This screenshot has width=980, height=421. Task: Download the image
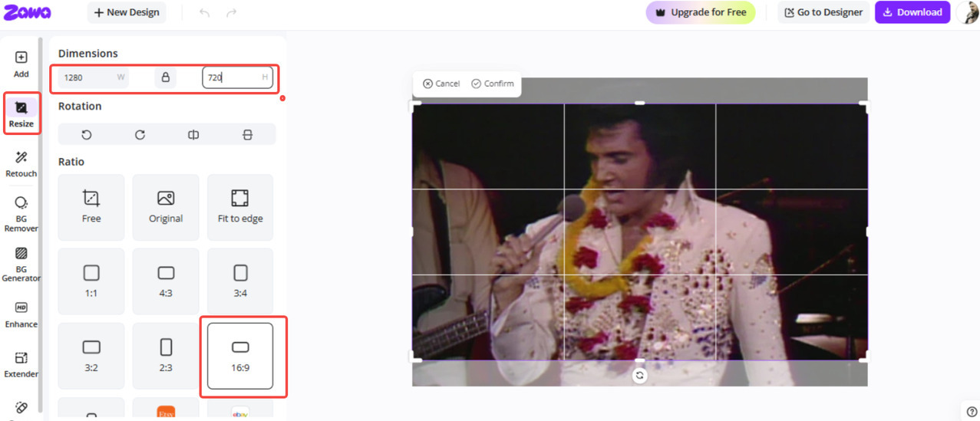click(x=912, y=12)
